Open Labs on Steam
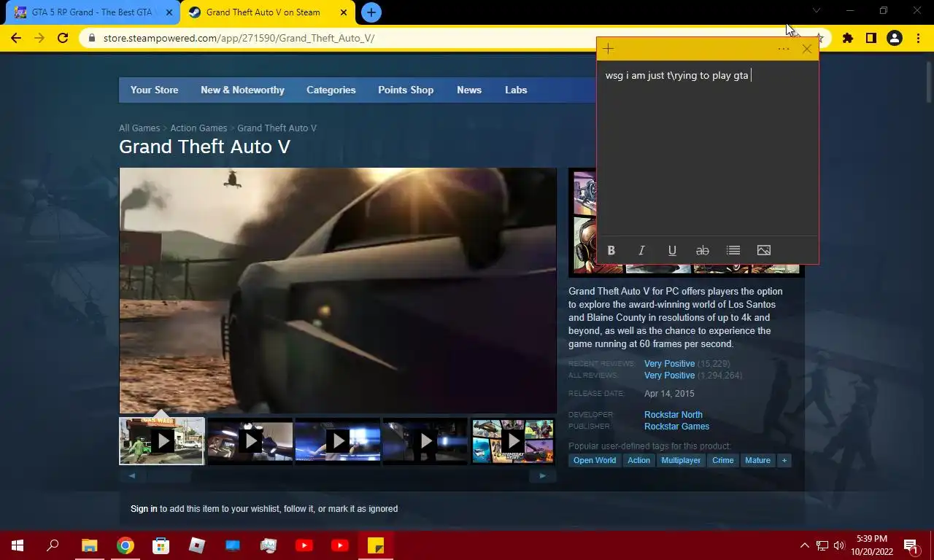This screenshot has width=934, height=560. tap(516, 90)
